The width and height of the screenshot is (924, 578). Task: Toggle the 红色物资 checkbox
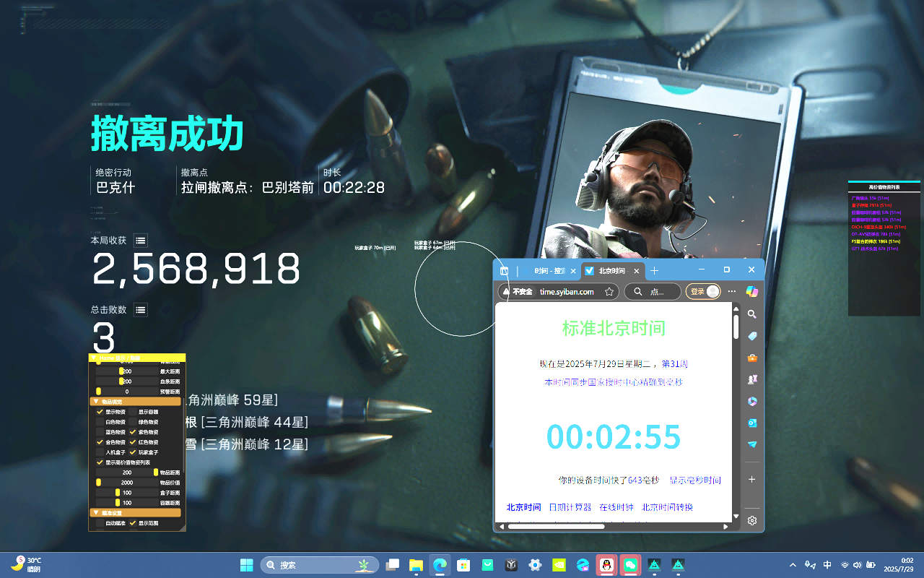pos(133,442)
